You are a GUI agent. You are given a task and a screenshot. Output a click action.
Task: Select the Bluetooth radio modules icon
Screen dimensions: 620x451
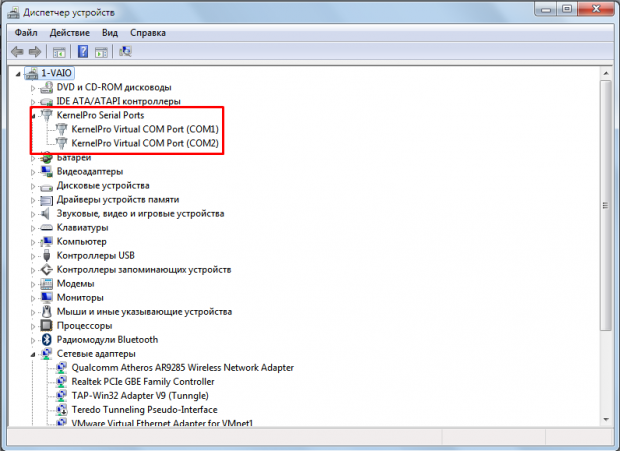point(46,339)
